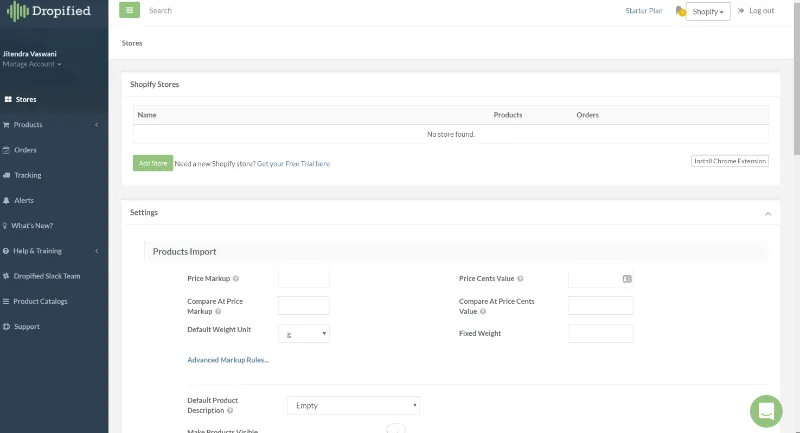Expand the Products submenu arrow

96,124
